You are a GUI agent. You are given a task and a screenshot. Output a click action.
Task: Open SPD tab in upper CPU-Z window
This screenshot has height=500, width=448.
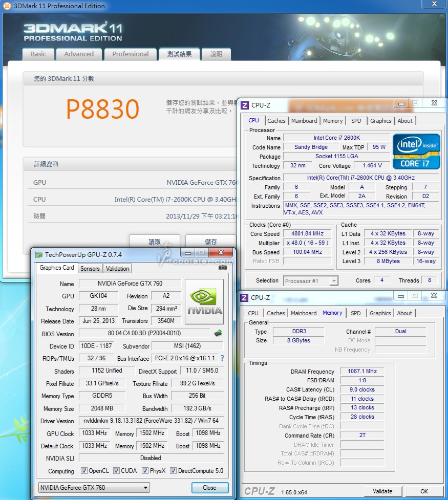tap(356, 121)
